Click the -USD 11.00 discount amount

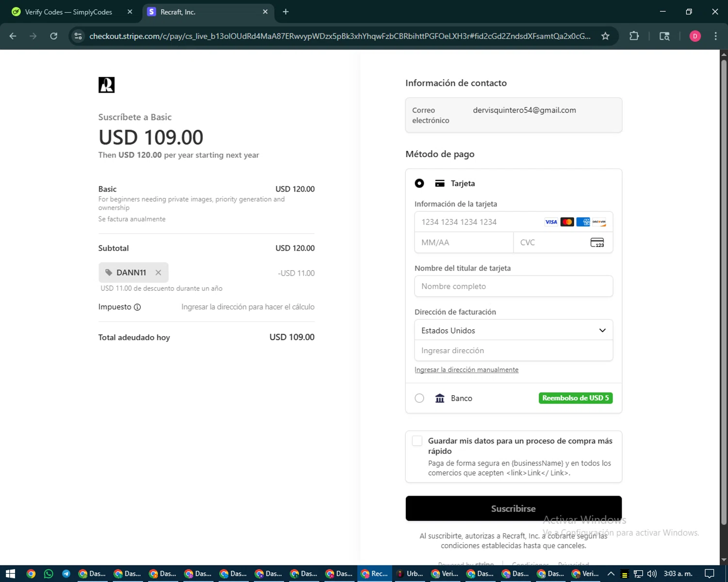(x=296, y=273)
